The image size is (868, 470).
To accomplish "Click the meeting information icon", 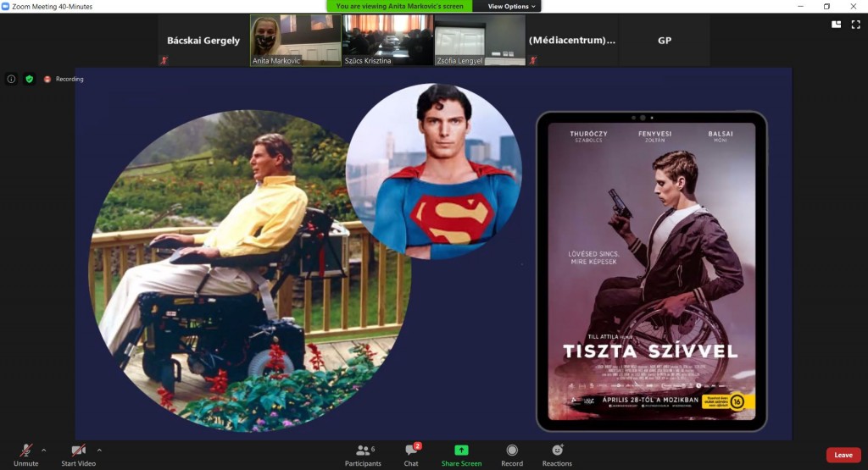I will pyautogui.click(x=11, y=79).
